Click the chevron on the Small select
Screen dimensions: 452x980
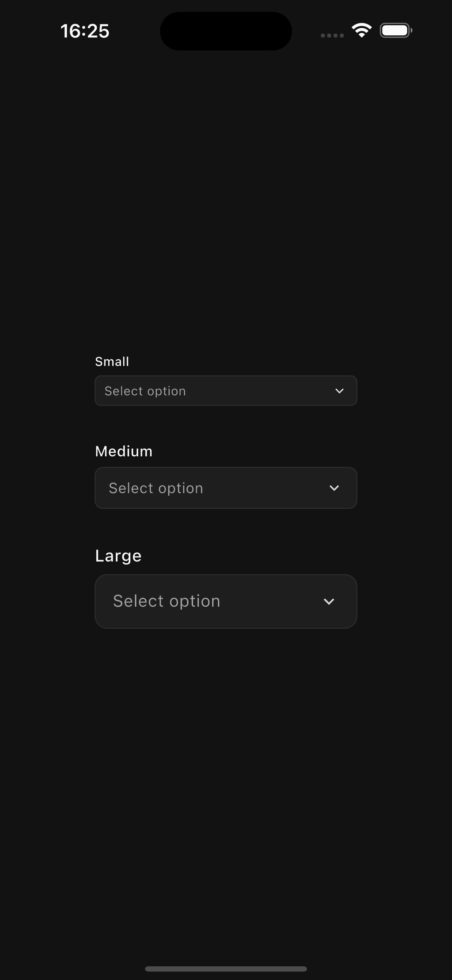coord(340,390)
